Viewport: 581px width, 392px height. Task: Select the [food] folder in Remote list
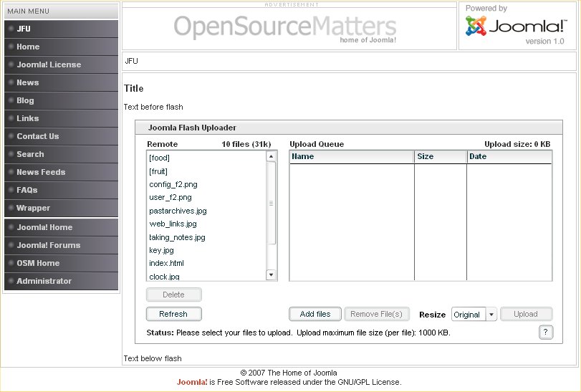click(206, 158)
